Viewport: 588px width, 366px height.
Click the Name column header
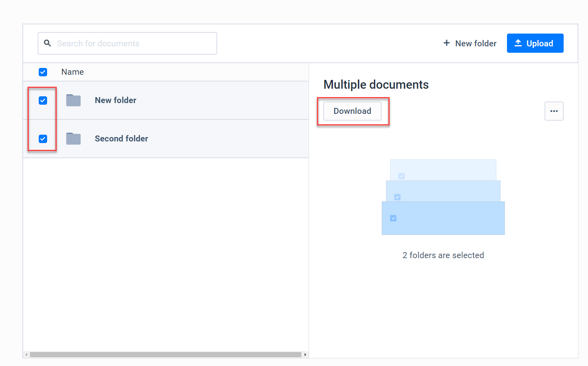[72, 72]
